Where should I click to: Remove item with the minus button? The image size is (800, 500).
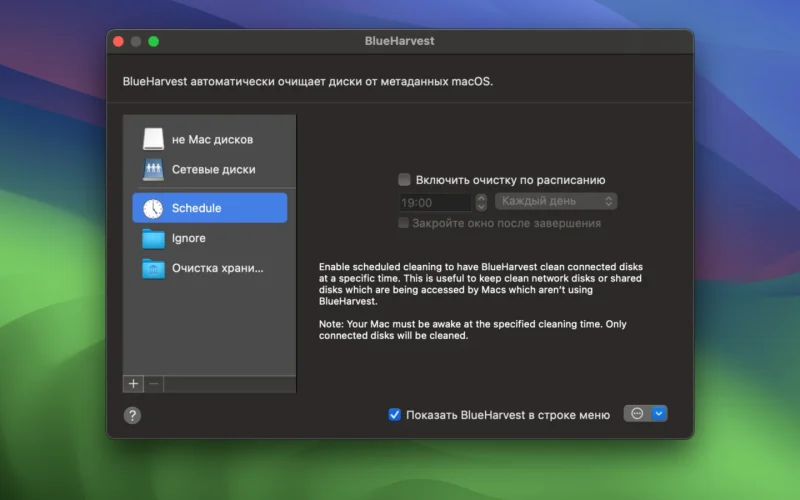[x=154, y=384]
